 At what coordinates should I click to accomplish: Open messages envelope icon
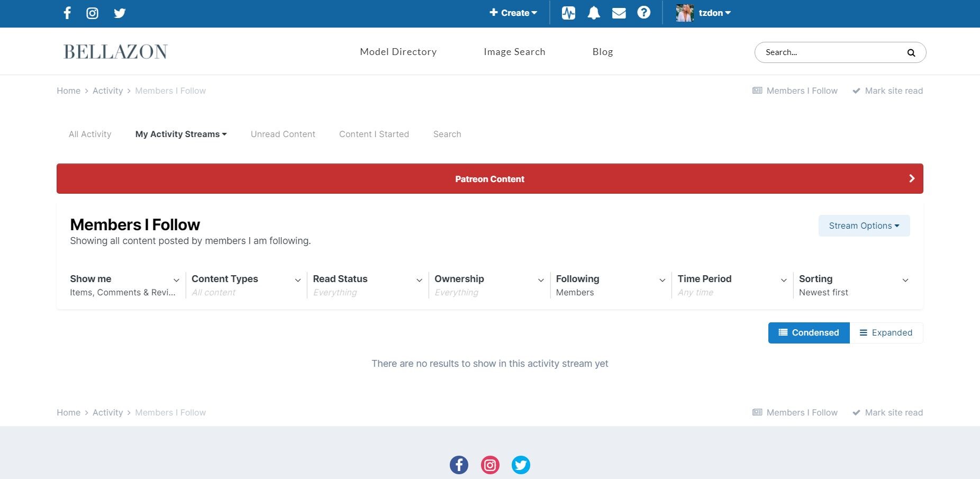coord(619,13)
